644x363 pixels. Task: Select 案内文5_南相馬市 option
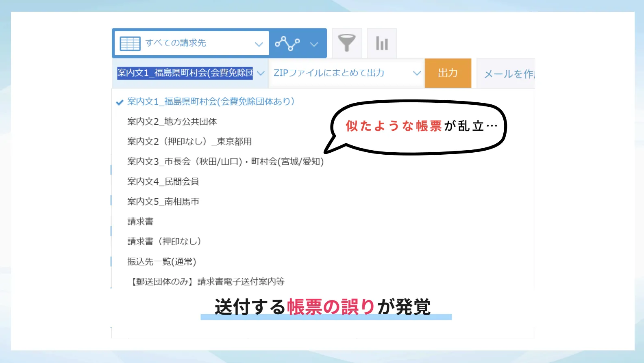click(x=163, y=201)
